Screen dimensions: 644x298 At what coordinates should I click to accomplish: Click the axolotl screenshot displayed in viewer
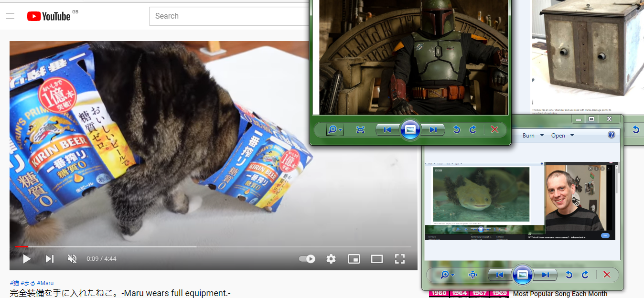(520, 201)
